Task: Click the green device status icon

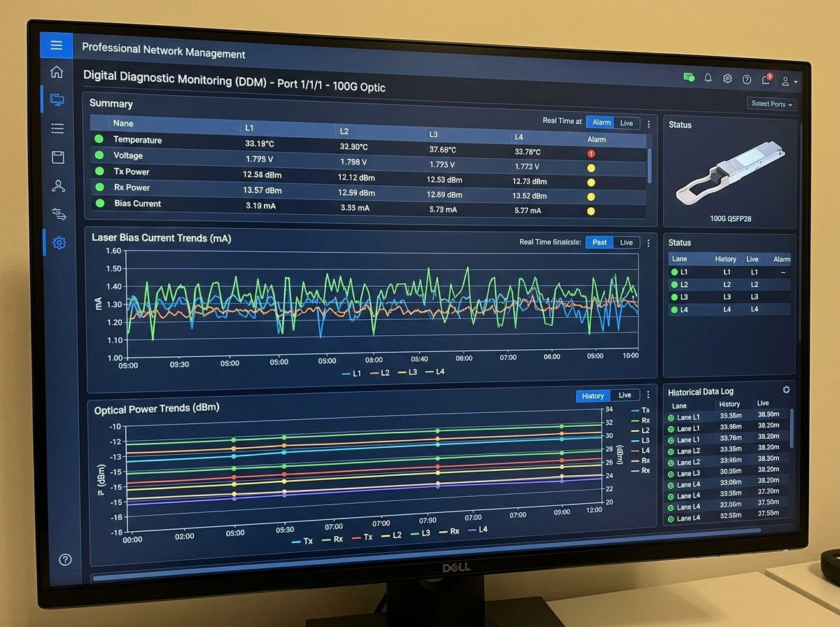Action: [x=689, y=77]
